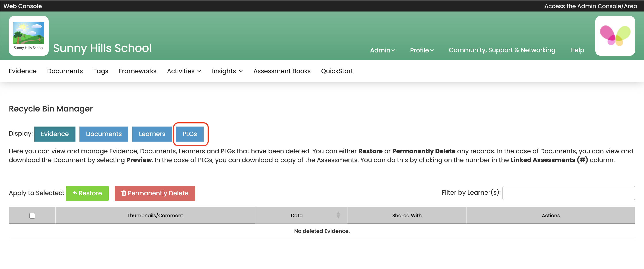Select the Evidence display button

55,134
